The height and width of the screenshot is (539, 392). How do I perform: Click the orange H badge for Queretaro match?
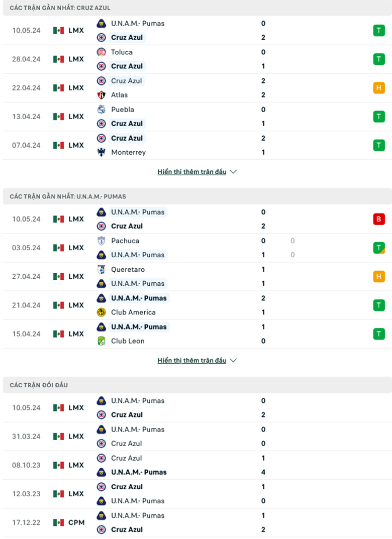pos(379,276)
